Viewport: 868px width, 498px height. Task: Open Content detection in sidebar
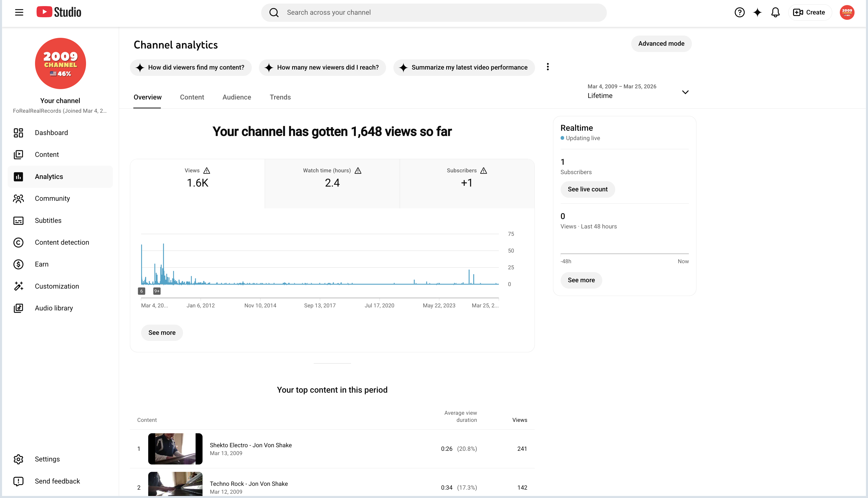(x=60, y=242)
